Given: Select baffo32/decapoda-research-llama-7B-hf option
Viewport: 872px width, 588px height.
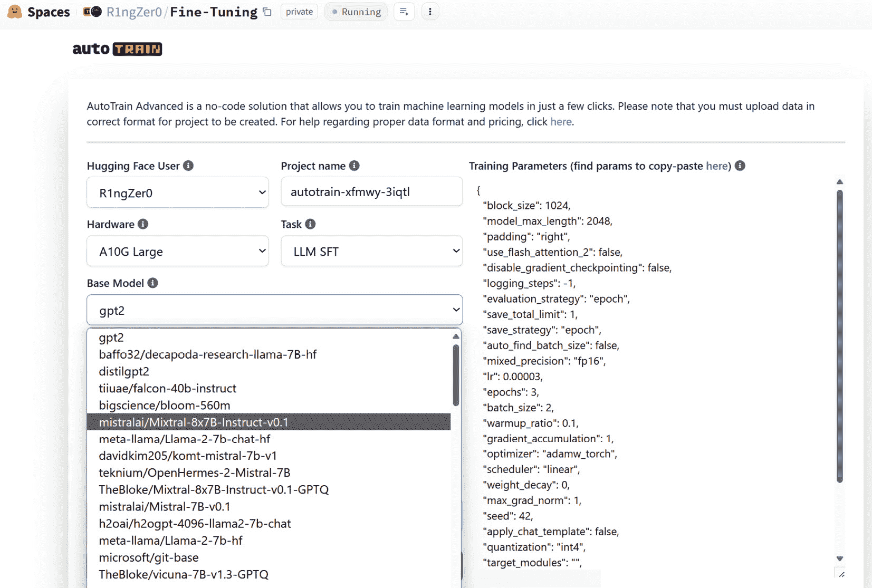Looking at the screenshot, I should (269, 354).
